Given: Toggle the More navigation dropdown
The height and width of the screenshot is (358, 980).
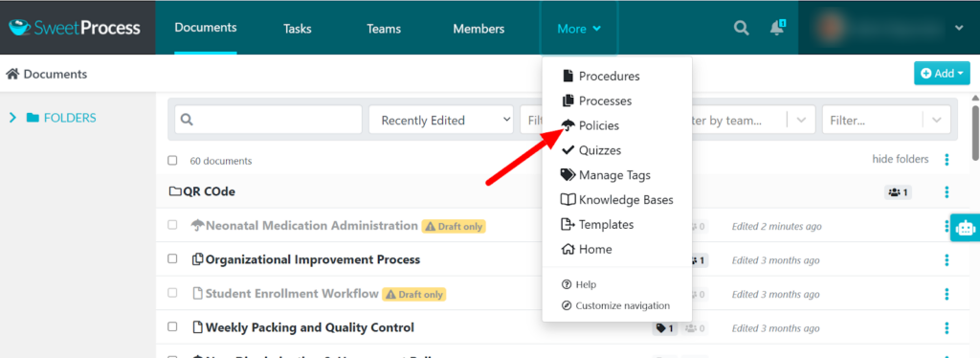Looking at the screenshot, I should pyautogui.click(x=579, y=29).
